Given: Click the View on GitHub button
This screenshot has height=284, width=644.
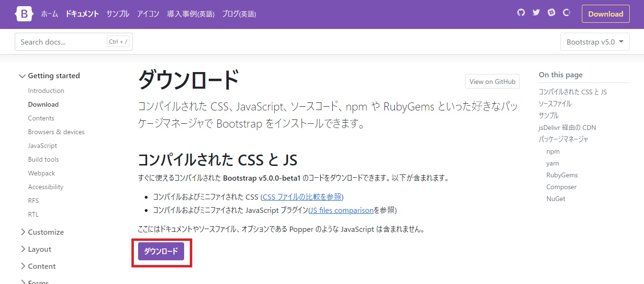Looking at the screenshot, I should [x=492, y=81].
